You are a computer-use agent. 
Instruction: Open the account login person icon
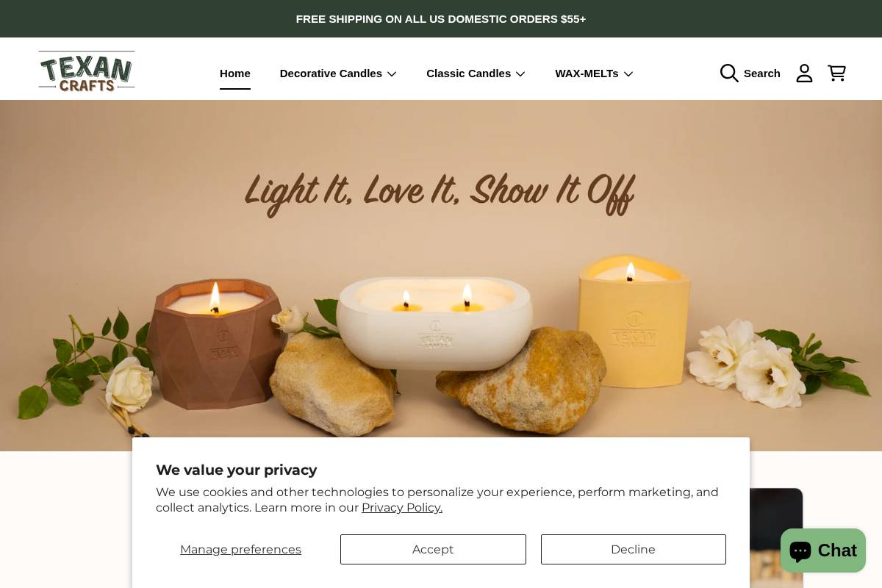click(805, 73)
